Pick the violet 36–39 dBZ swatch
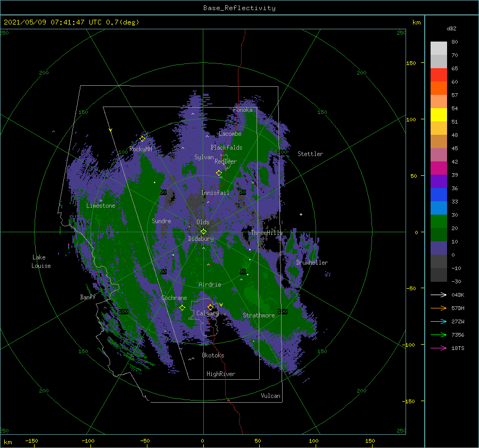Screen dimensions: 479x448 tap(439, 181)
